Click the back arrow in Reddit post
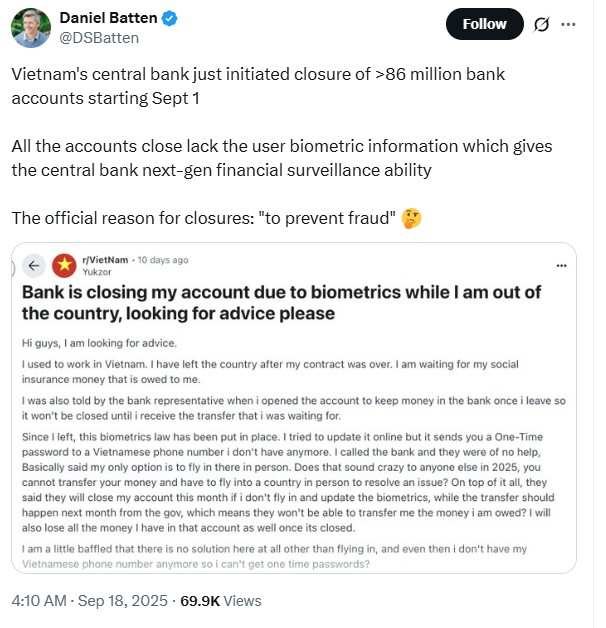 (x=34, y=266)
